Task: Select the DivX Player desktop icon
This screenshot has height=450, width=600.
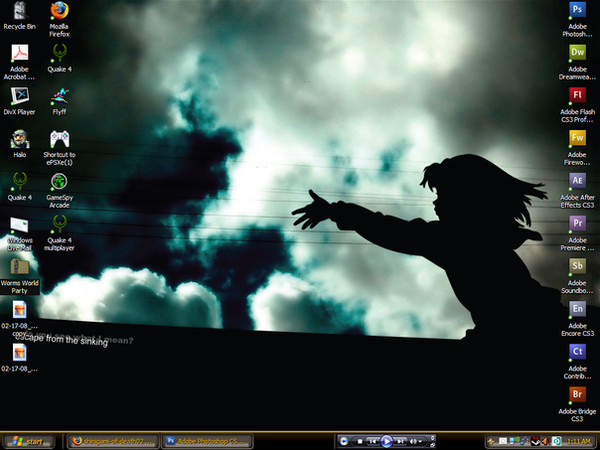Action: [19, 101]
